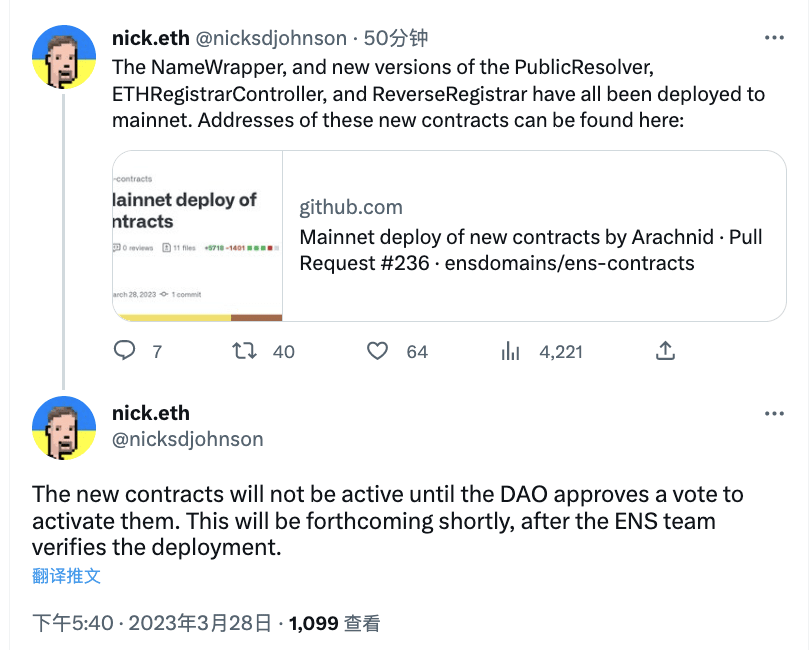Like the tweet using the heart icon
This screenshot has width=810, height=650.
pyautogui.click(x=377, y=352)
